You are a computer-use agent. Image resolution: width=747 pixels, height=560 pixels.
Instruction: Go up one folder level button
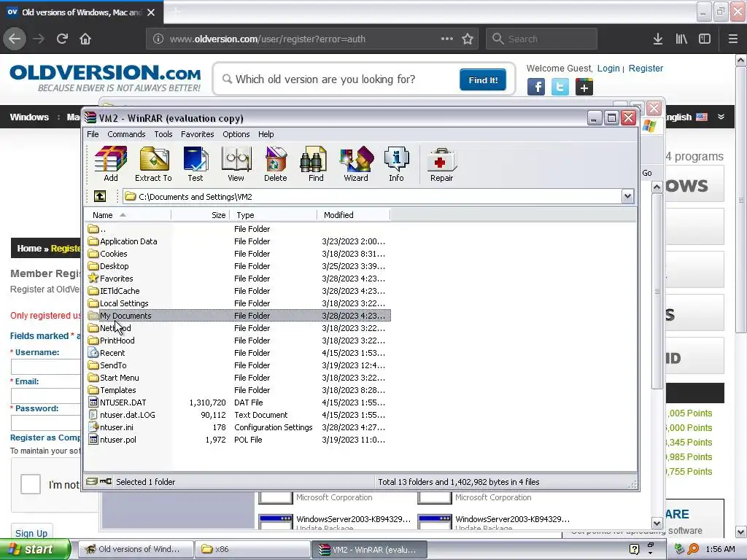tap(100, 196)
